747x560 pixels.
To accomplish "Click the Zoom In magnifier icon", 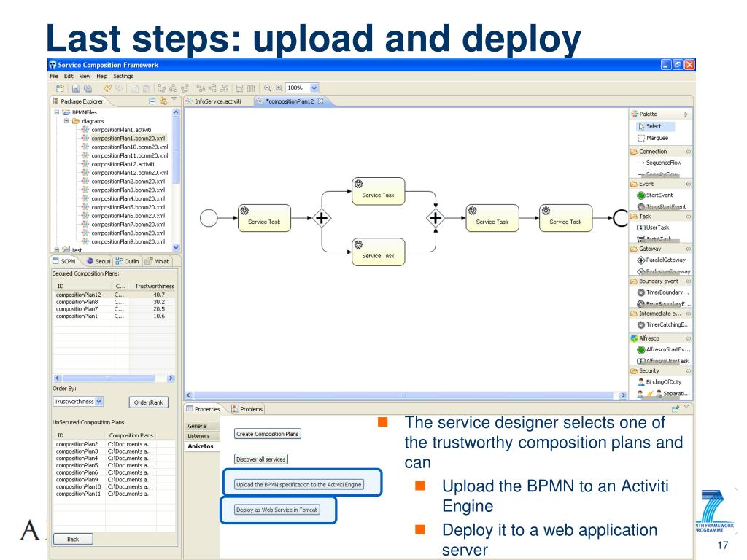I will tap(279, 88).
